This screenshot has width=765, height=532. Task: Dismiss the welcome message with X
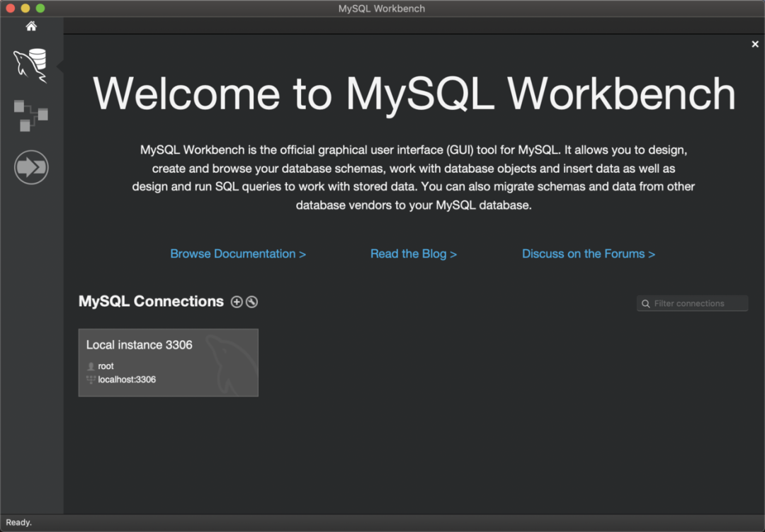pyautogui.click(x=755, y=44)
